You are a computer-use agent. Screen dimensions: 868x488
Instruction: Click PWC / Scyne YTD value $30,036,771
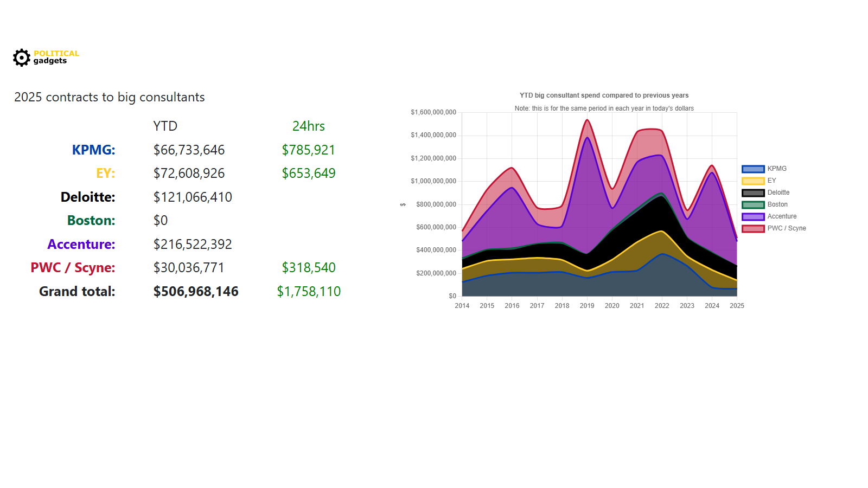coord(189,268)
